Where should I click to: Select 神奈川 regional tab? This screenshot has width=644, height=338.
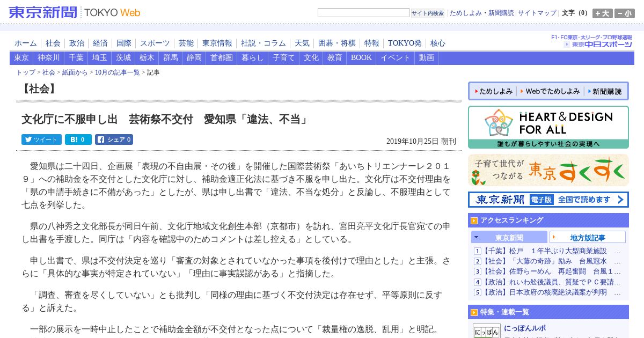[x=49, y=58]
